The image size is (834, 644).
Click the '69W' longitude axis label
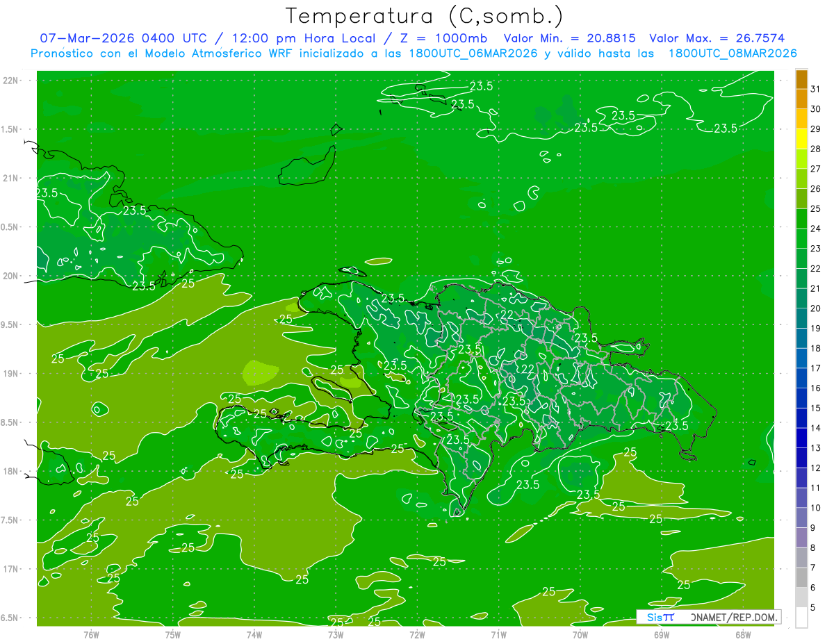(661, 634)
